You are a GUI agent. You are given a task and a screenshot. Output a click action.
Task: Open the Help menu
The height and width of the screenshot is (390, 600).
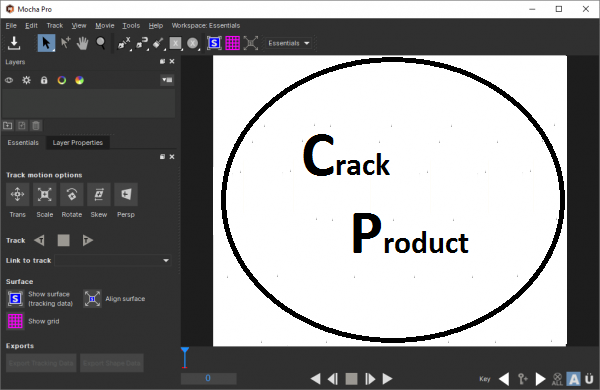156,26
